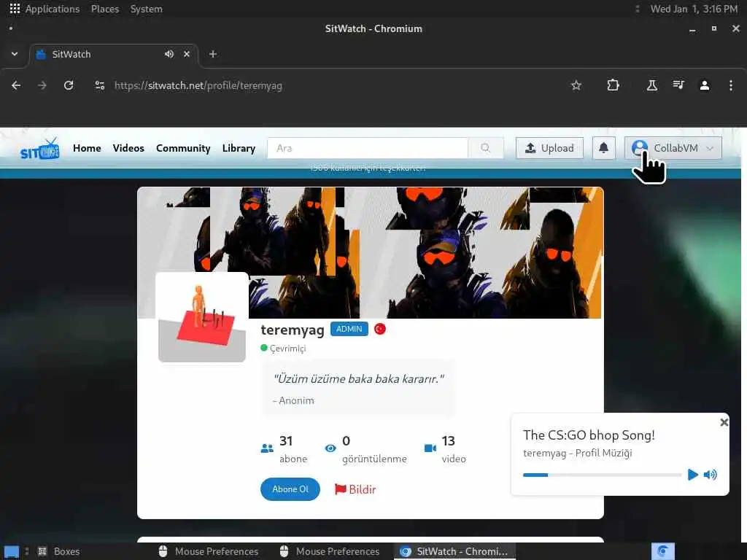Screen dimensions: 747x560
Task: Open notifications bell
Action: tap(603, 148)
